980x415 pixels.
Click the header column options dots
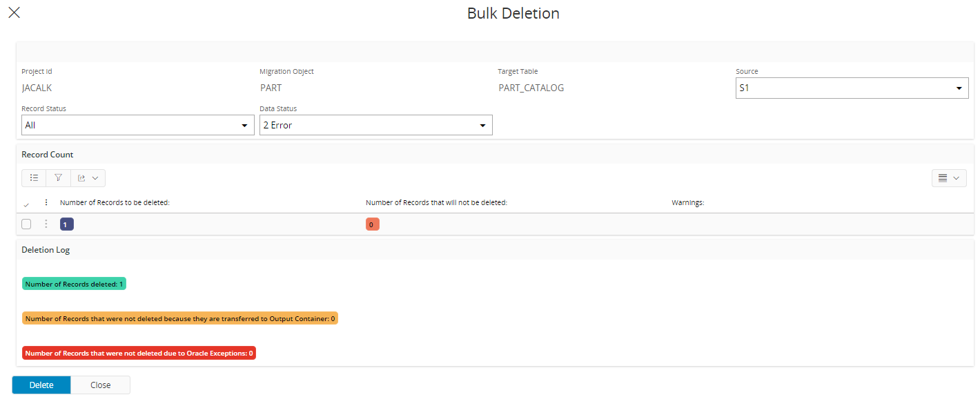pos(46,202)
